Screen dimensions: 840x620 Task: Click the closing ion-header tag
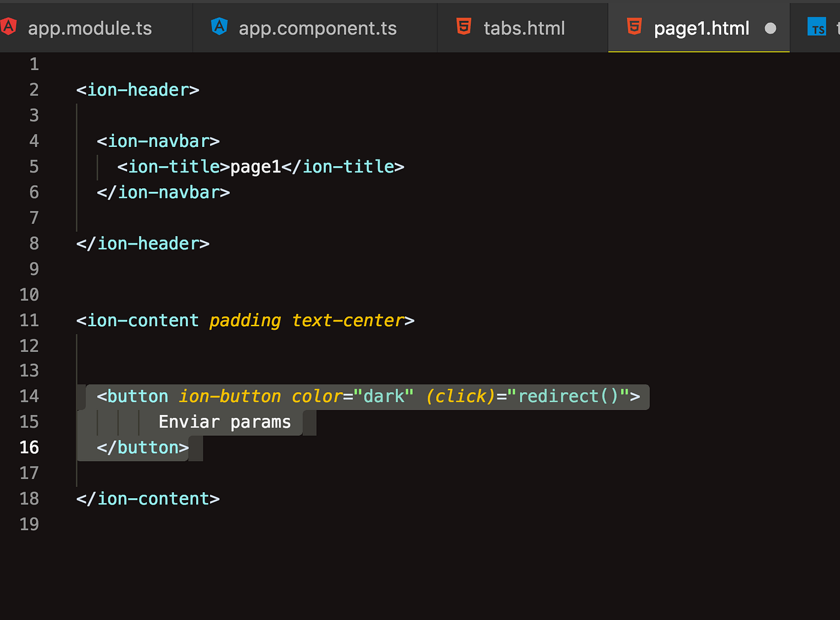coord(142,243)
